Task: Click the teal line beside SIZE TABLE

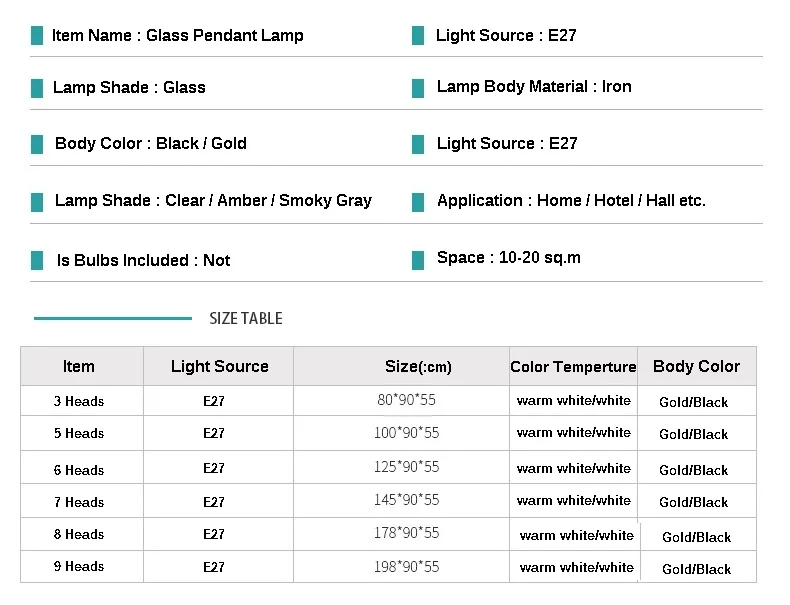Action: pos(113,318)
